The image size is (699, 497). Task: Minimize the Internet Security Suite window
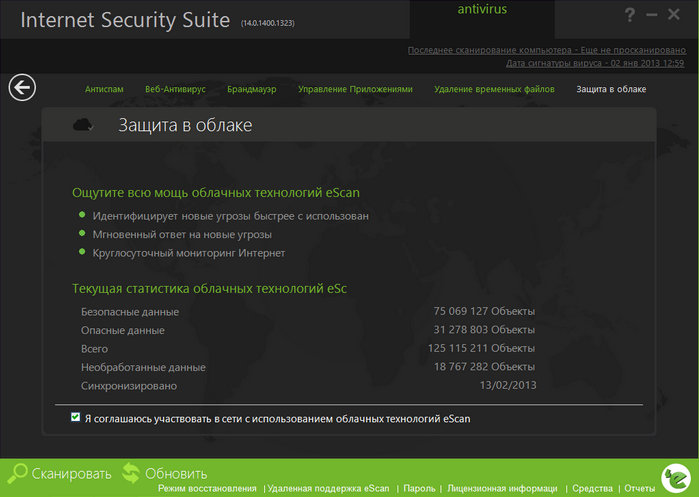pyautogui.click(x=651, y=15)
